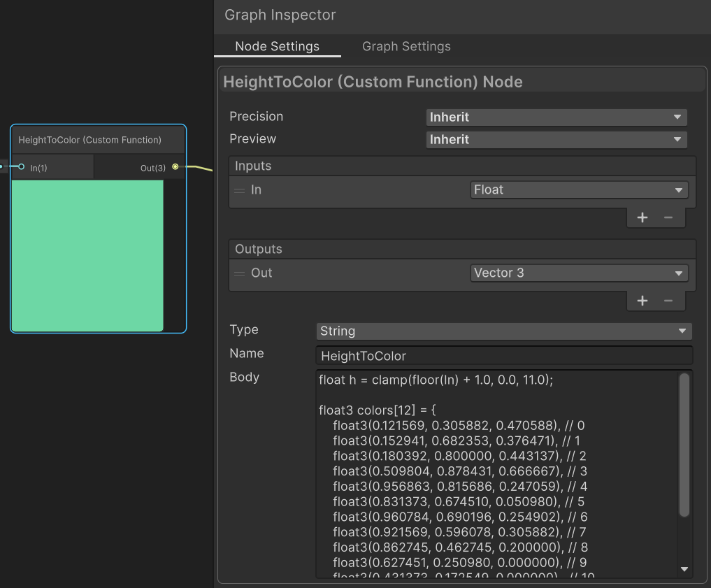The height and width of the screenshot is (588, 711).
Task: Click the Graph Inspector panel title
Action: [x=280, y=15]
